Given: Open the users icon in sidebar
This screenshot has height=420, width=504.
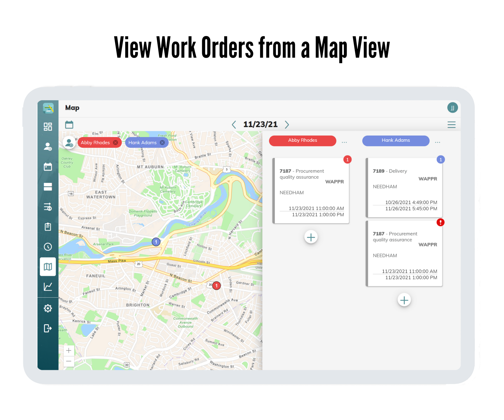Looking at the screenshot, I should click(48, 146).
